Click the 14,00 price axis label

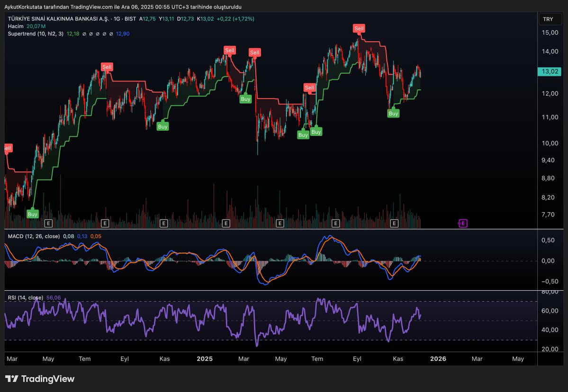pos(550,52)
